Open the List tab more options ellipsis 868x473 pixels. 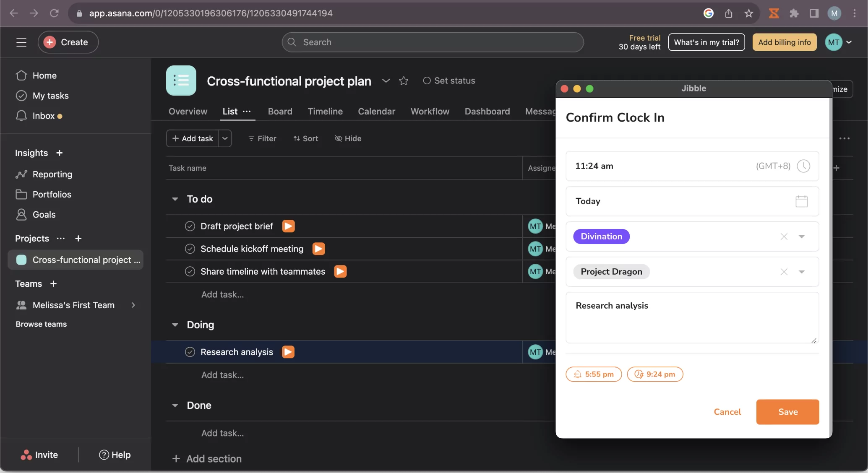click(x=247, y=111)
